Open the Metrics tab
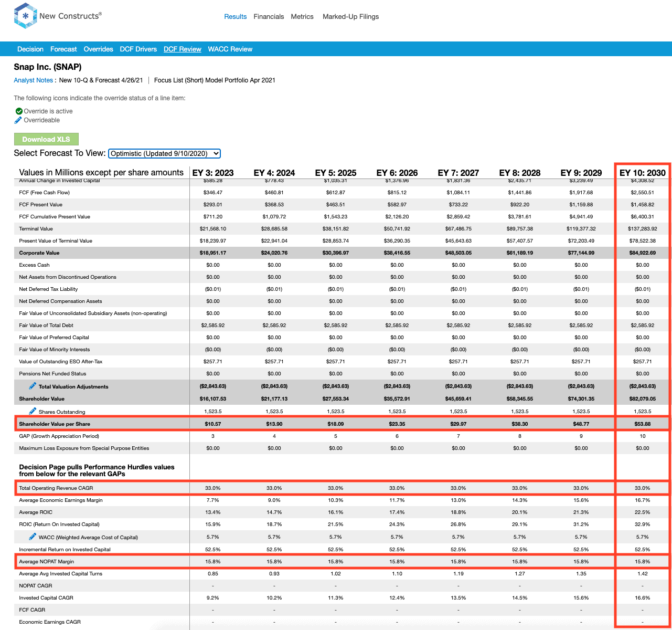The width and height of the screenshot is (672, 630). point(302,17)
